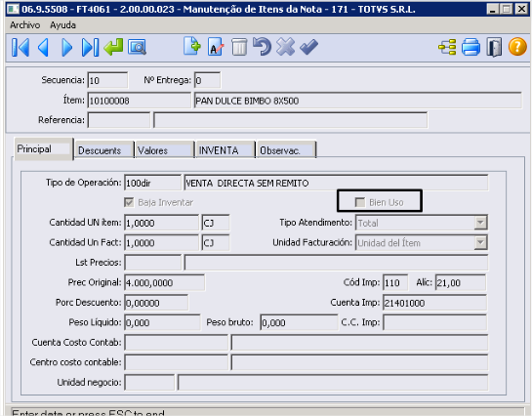Go to previous record arrow
The image size is (532, 416).
43,47
